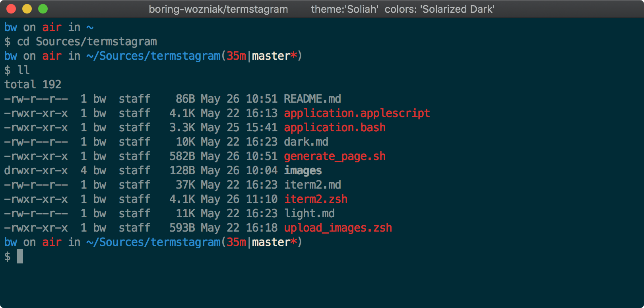Click the red close window button
Image resolution: width=644 pixels, height=308 pixels.
click(11, 9)
